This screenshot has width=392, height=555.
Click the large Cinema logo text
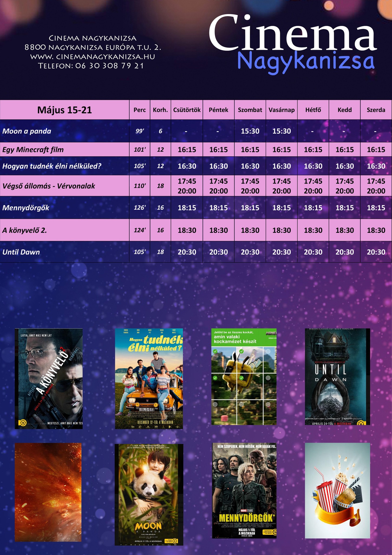click(x=292, y=33)
